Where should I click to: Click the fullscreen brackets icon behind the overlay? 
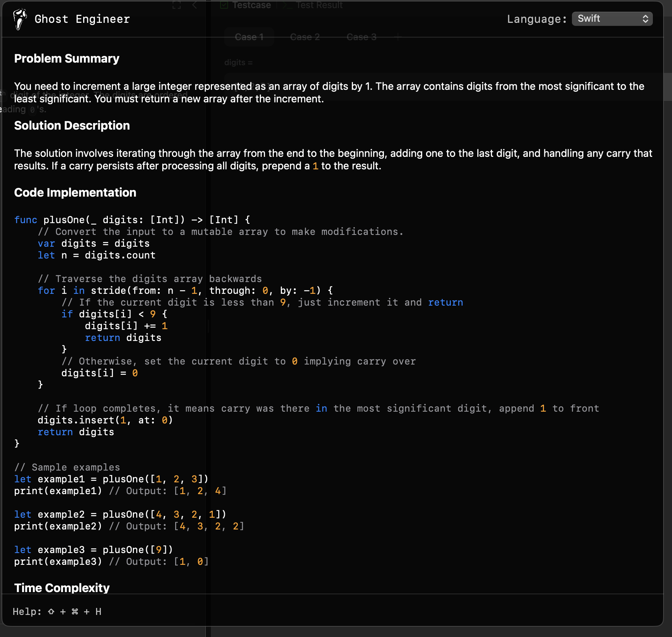pos(177,5)
